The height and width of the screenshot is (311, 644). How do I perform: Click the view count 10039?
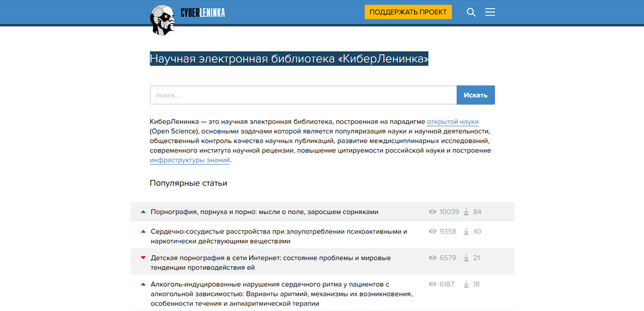[449, 212]
